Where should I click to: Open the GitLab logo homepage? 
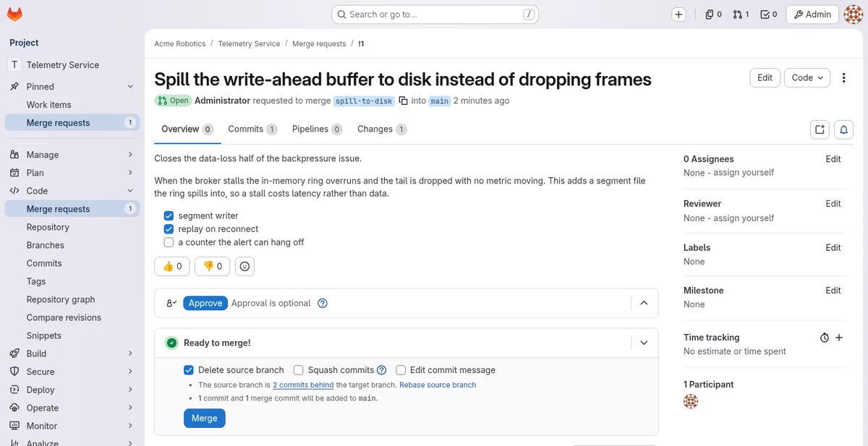14,14
